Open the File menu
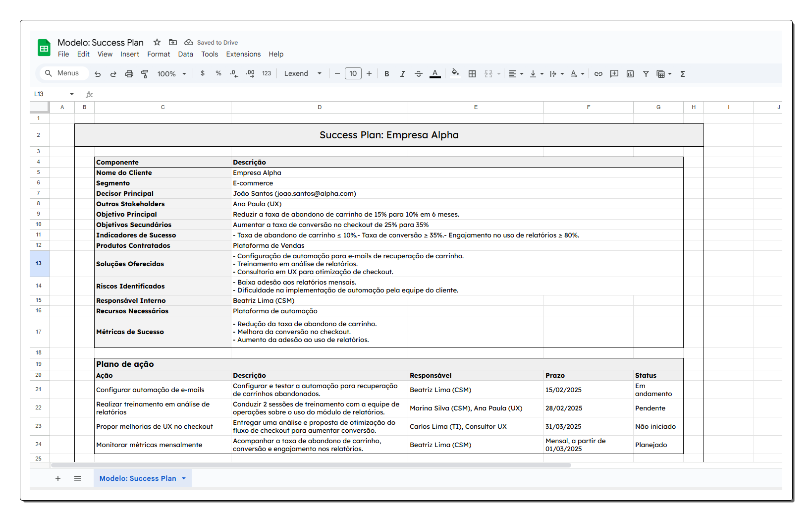 (63, 54)
